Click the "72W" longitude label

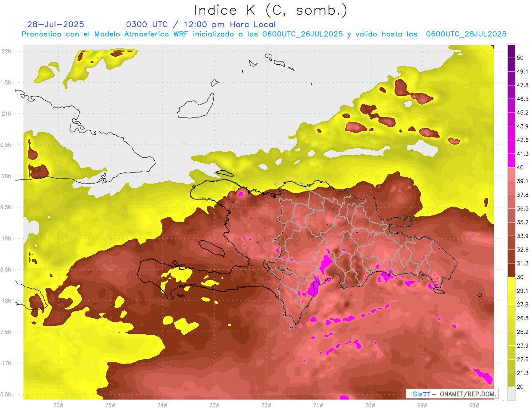point(266,405)
